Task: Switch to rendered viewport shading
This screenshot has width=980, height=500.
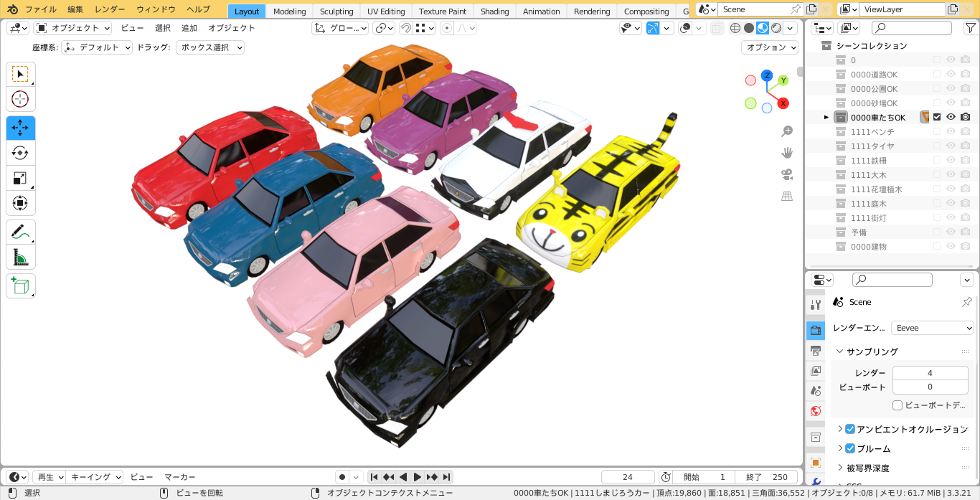Action: pyautogui.click(x=776, y=28)
